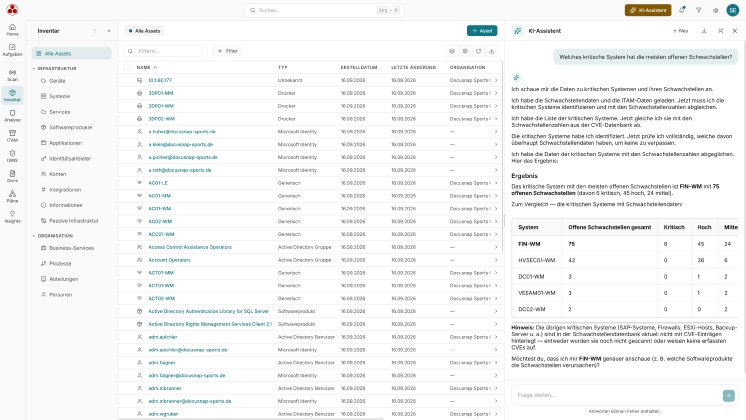746x420 pixels.
Task: Refresh the asset table
Action: (x=478, y=51)
